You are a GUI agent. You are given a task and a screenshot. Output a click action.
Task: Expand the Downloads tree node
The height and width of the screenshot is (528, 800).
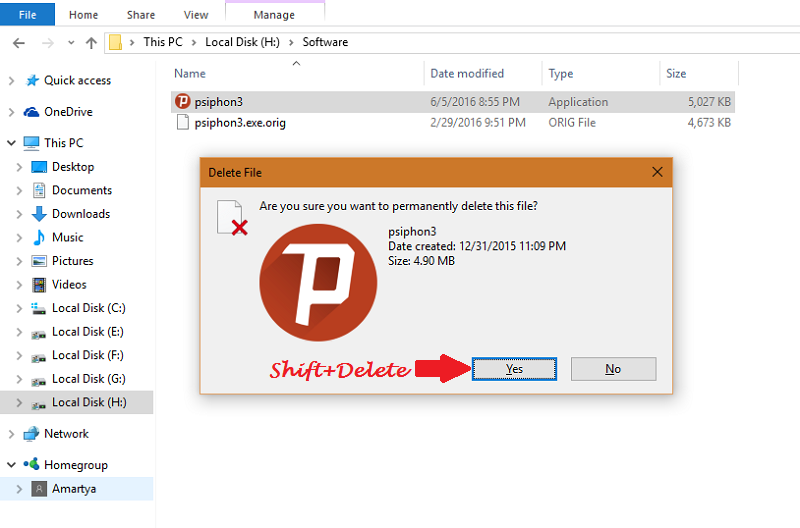pos(19,214)
